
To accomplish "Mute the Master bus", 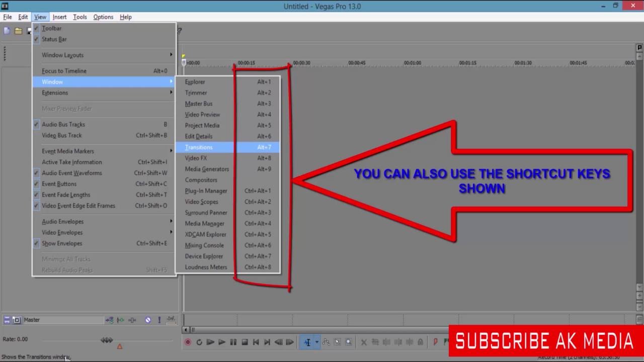I will tap(148, 320).
